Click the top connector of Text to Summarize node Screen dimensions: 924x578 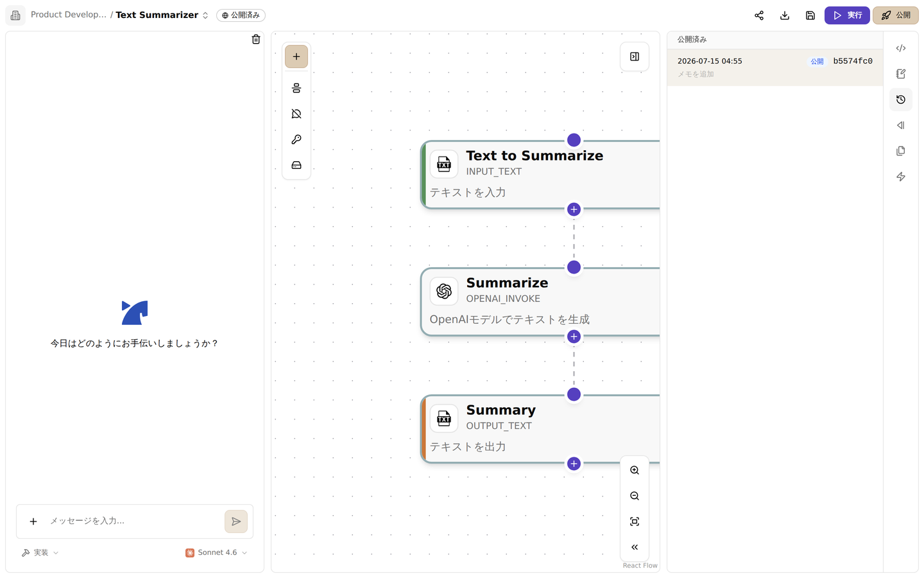(x=574, y=140)
